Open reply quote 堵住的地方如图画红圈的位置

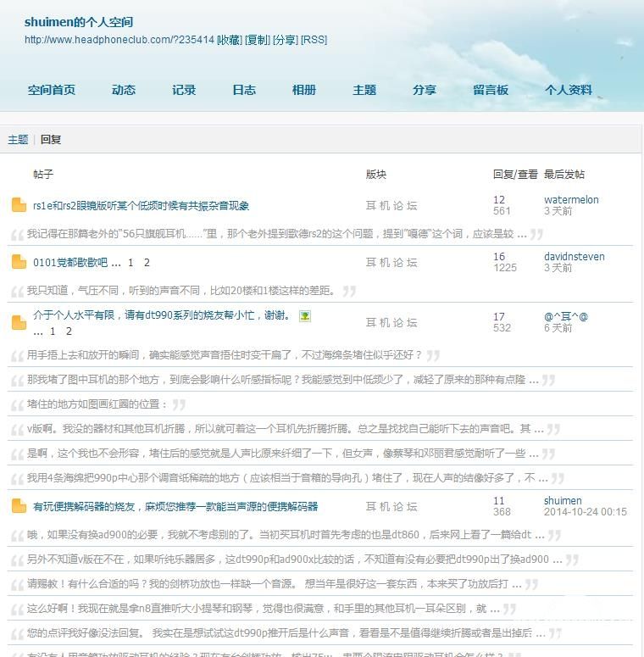(97, 404)
